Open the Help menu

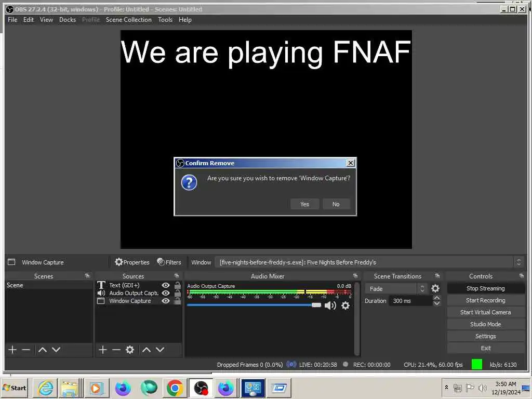coord(185,20)
